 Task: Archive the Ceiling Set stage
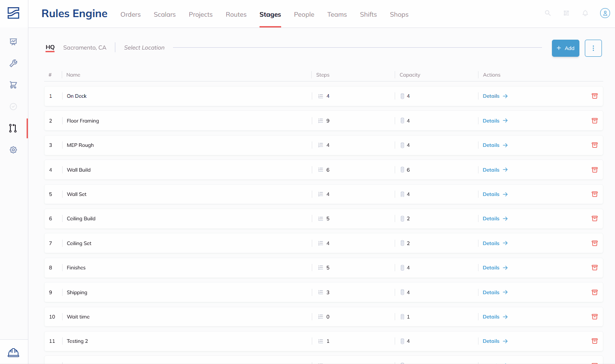pos(594,243)
